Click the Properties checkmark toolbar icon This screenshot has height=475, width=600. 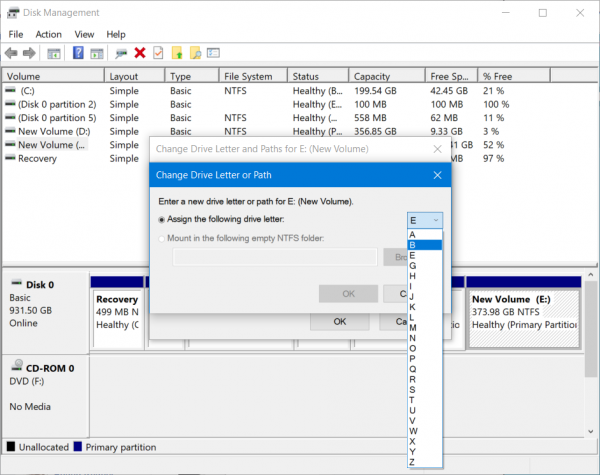(x=158, y=53)
